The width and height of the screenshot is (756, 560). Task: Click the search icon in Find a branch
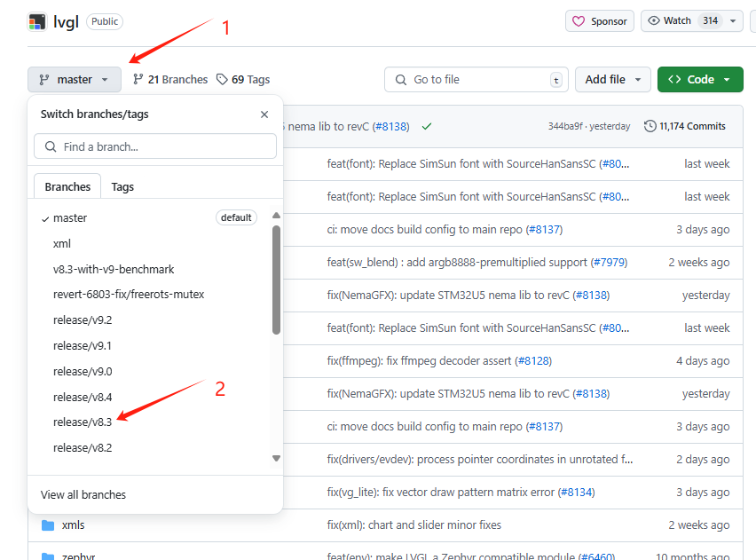[51, 146]
